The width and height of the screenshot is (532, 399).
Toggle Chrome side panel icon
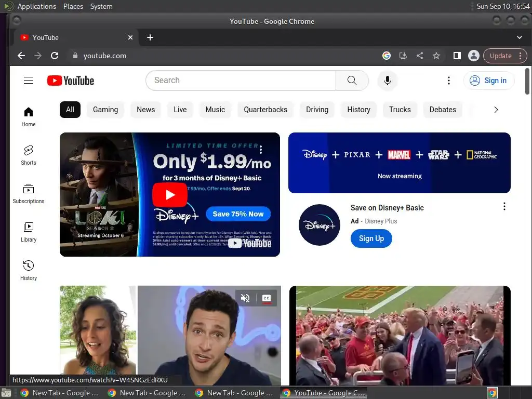click(x=457, y=56)
